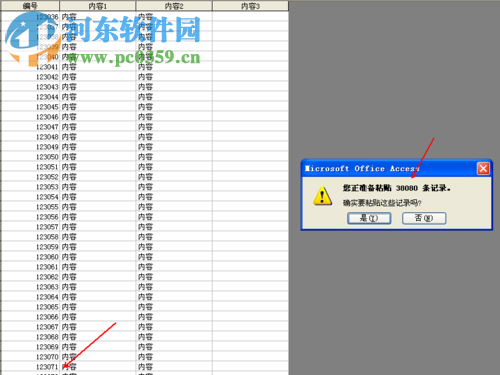Click 内容2 cell in row 123058

(174, 237)
